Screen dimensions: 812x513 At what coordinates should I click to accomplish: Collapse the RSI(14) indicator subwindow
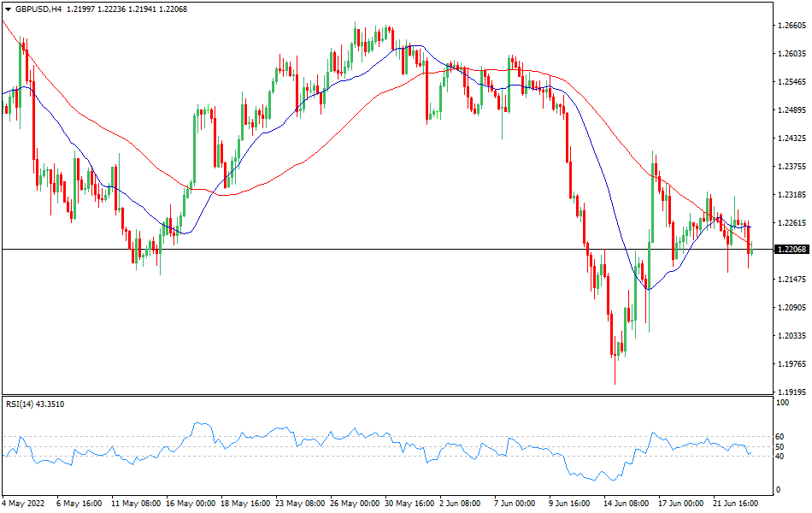point(34,402)
